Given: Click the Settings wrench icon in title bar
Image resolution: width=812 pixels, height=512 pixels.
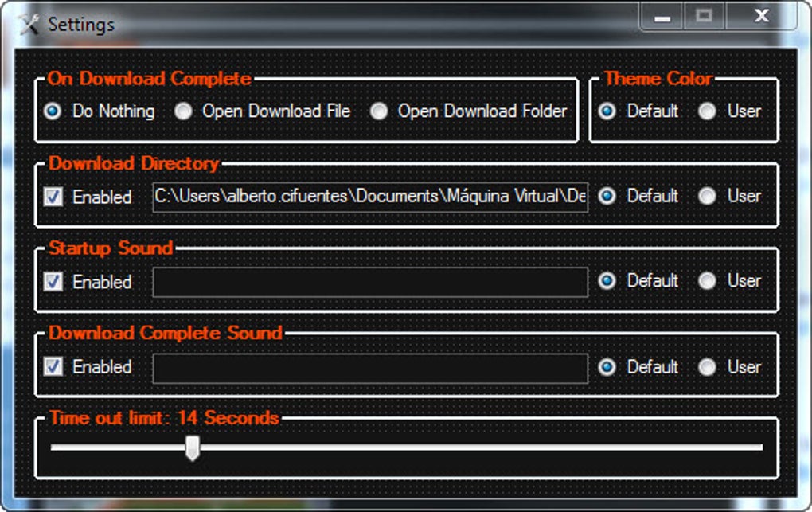Looking at the screenshot, I should pos(28,25).
